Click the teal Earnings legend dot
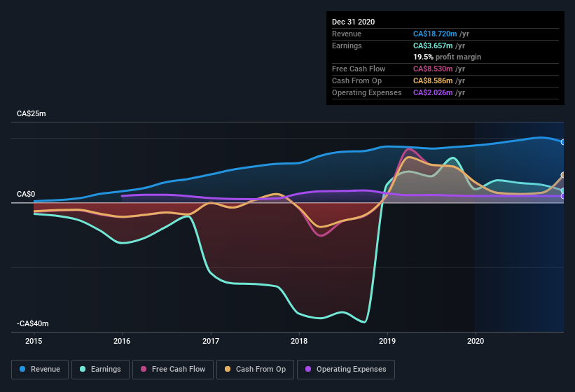The height and width of the screenshot is (392, 575). pyautogui.click(x=83, y=369)
